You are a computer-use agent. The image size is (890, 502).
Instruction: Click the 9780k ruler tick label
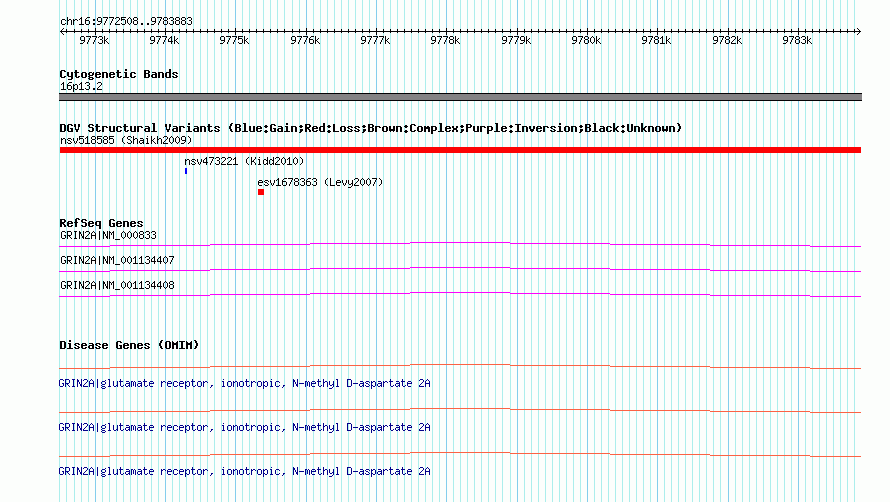tap(586, 40)
